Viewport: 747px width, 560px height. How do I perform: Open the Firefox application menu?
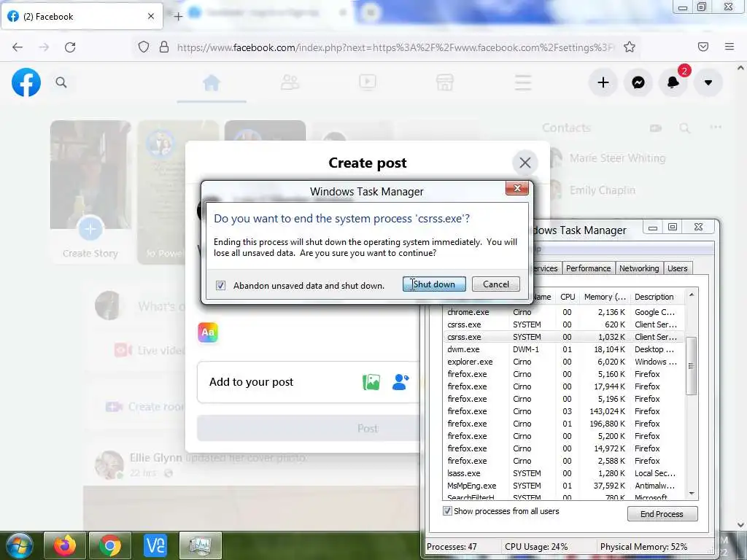click(x=729, y=47)
